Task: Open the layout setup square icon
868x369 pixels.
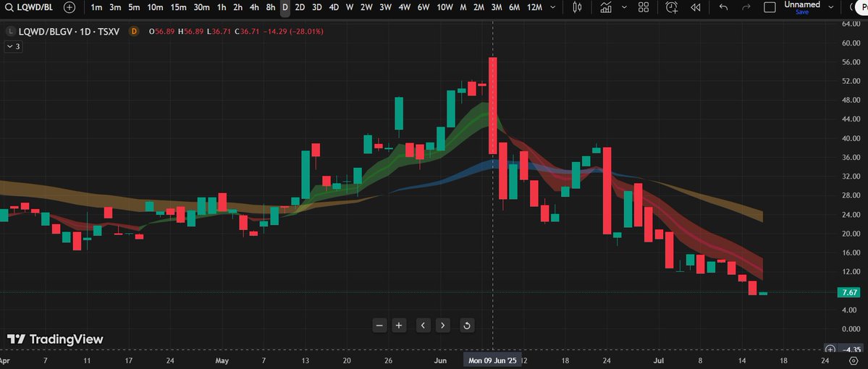Action: click(x=770, y=7)
